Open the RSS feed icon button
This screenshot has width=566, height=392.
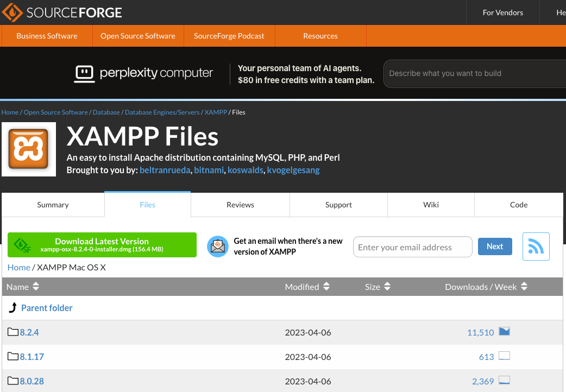(x=536, y=246)
